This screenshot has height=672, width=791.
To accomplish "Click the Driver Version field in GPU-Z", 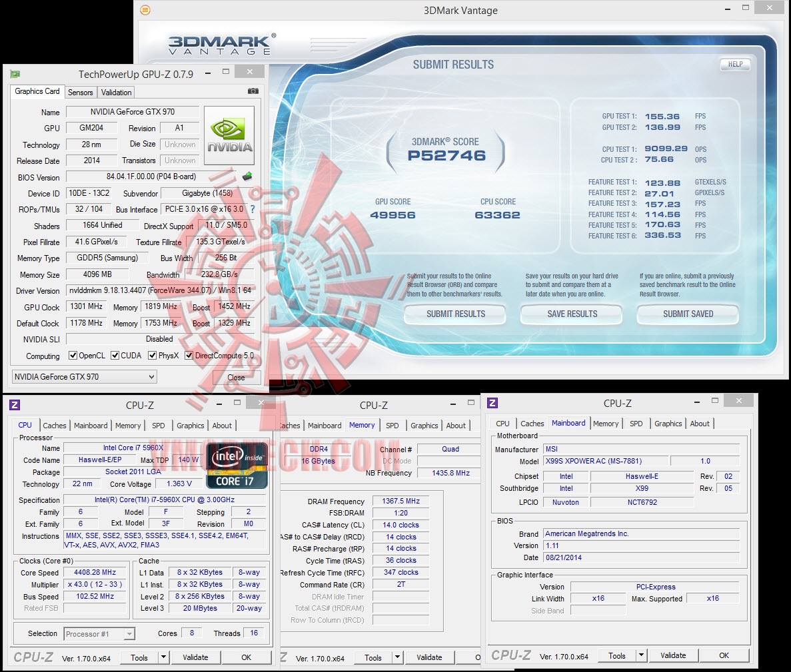I will 160,290.
